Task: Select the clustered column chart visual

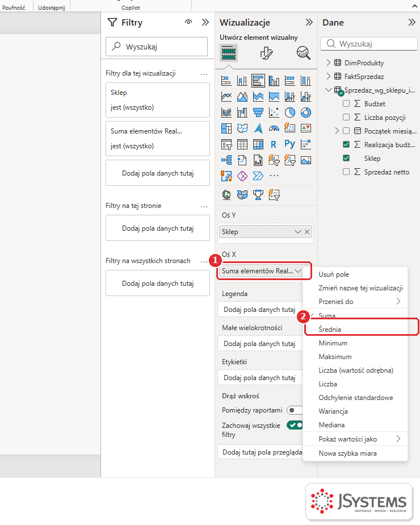Action: click(x=274, y=81)
